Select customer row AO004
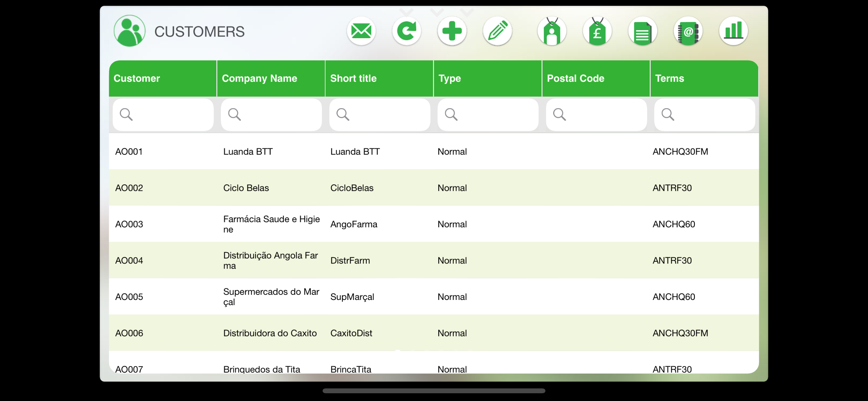This screenshot has width=868, height=401. (434, 261)
